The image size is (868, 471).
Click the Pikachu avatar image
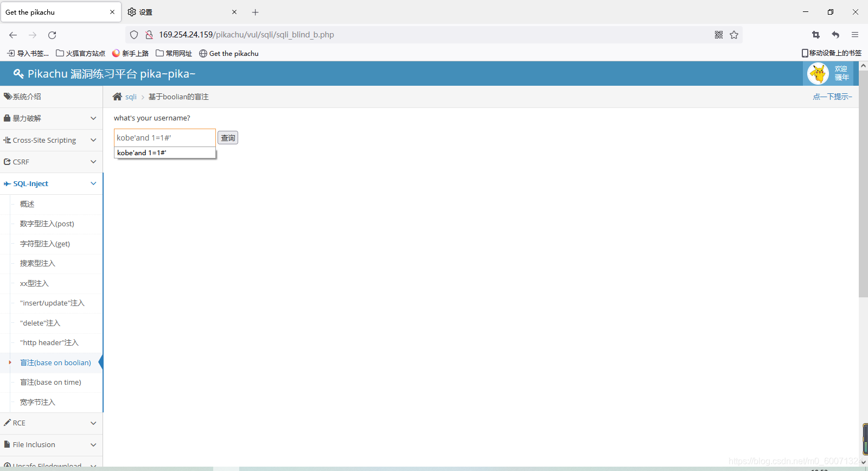818,73
